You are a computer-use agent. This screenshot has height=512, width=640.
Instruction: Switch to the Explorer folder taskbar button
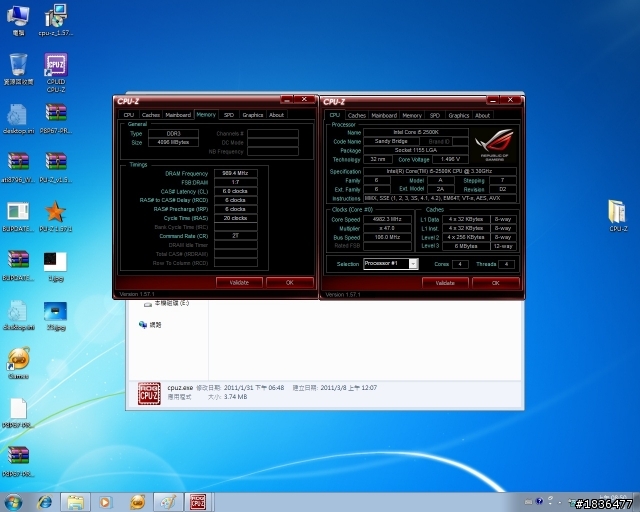click(x=75, y=502)
